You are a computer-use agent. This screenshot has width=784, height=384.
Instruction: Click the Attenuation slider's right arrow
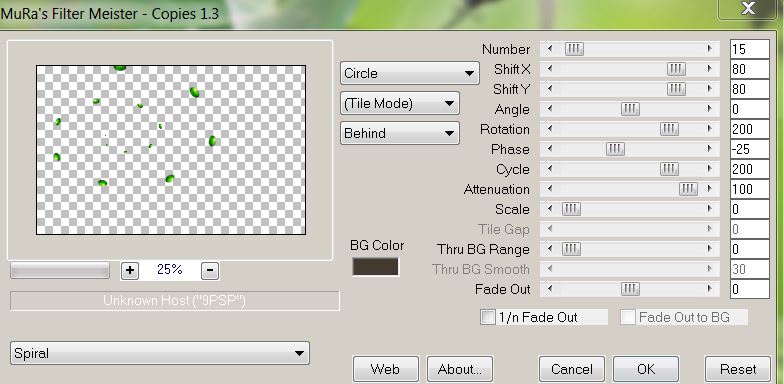(x=710, y=189)
